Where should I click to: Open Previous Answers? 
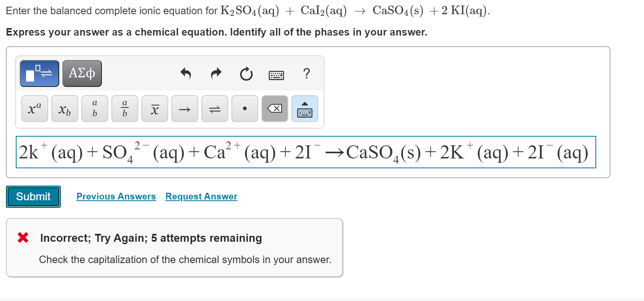tap(116, 196)
